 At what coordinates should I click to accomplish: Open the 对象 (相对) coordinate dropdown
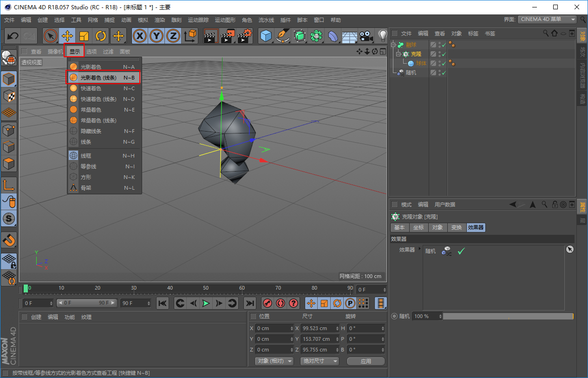click(x=274, y=361)
